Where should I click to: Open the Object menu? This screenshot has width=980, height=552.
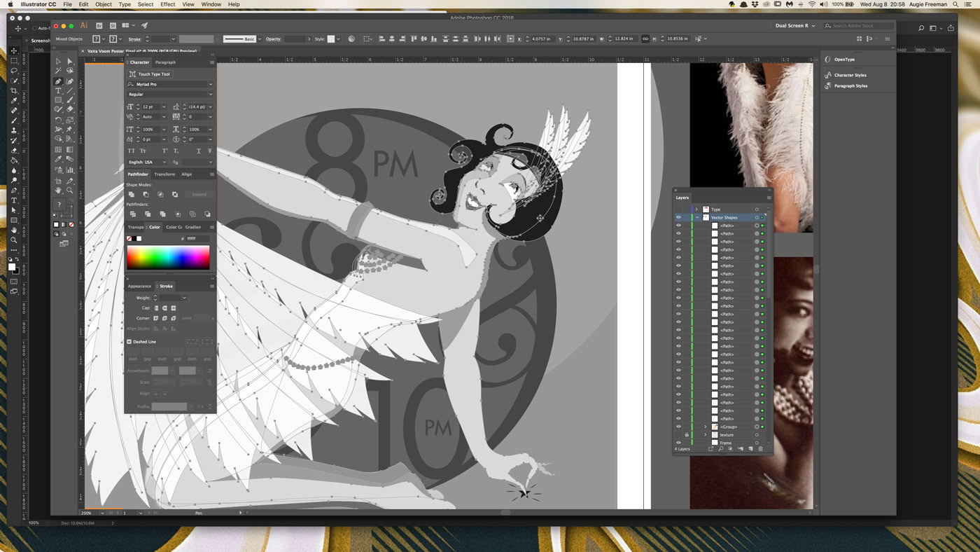(x=104, y=4)
